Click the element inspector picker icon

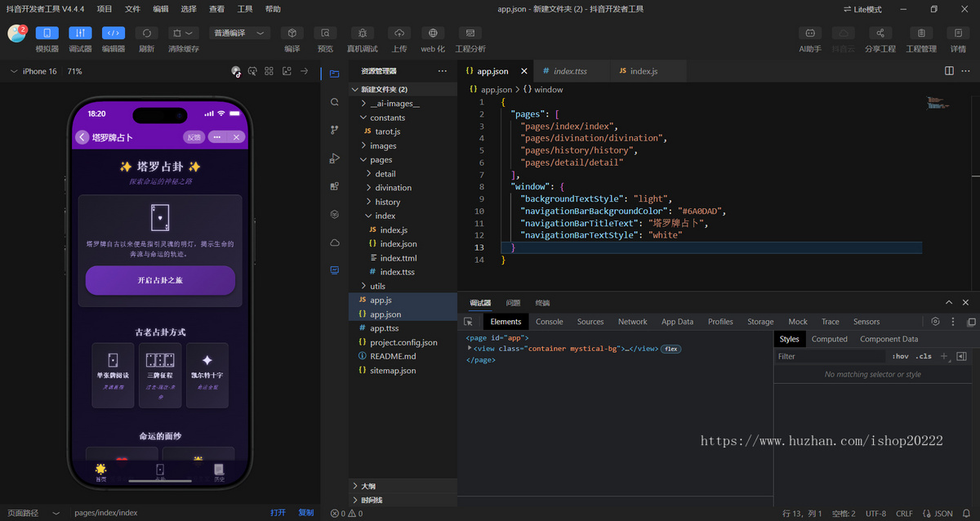coord(468,322)
